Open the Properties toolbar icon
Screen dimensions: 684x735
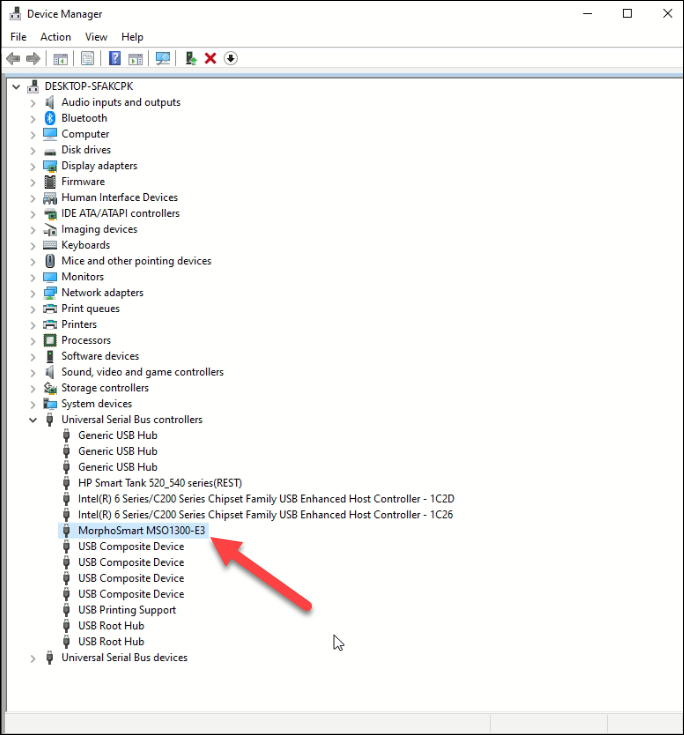(88, 59)
